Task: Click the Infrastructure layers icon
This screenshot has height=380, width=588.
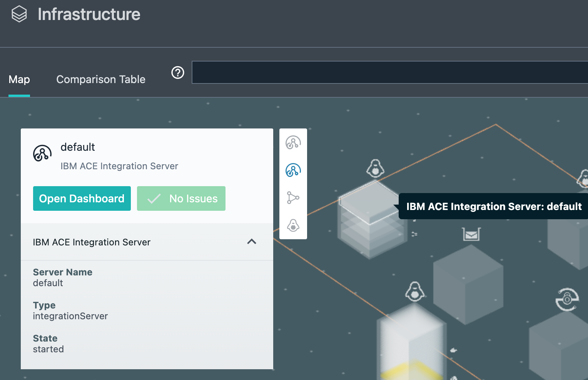Action: click(19, 14)
